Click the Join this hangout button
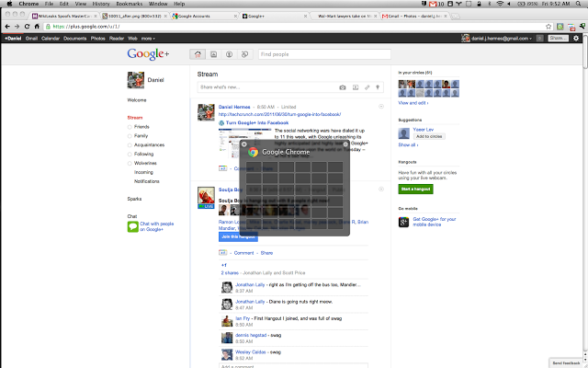 point(238,237)
